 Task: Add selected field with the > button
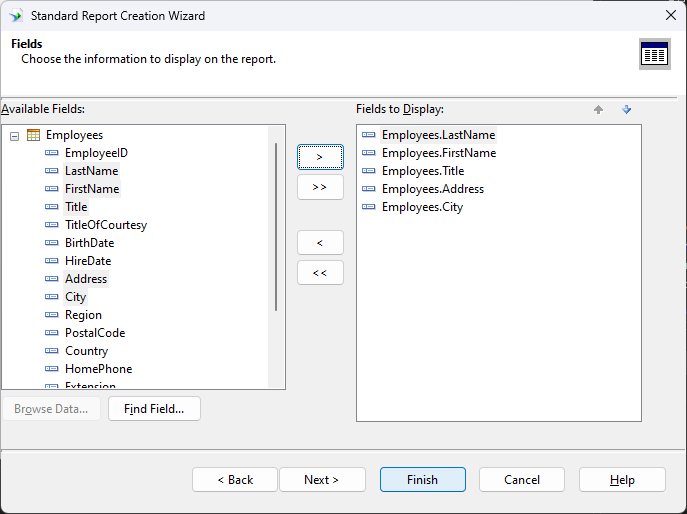[320, 157]
